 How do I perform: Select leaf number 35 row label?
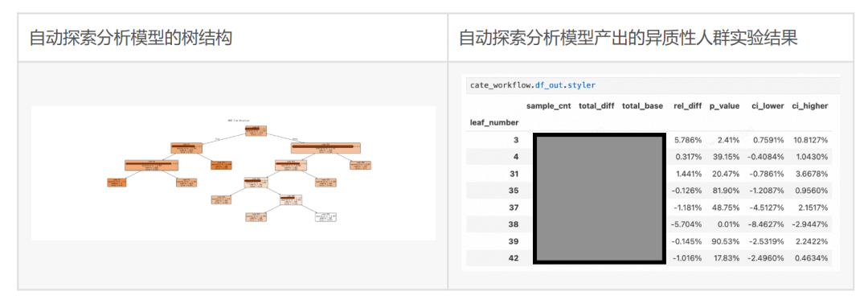[514, 191]
